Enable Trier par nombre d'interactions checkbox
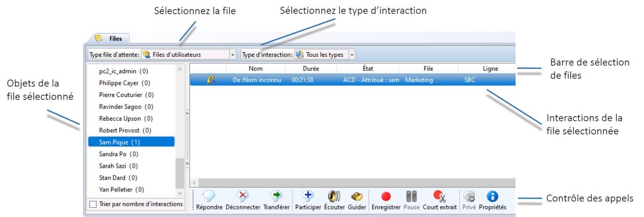 (93, 204)
